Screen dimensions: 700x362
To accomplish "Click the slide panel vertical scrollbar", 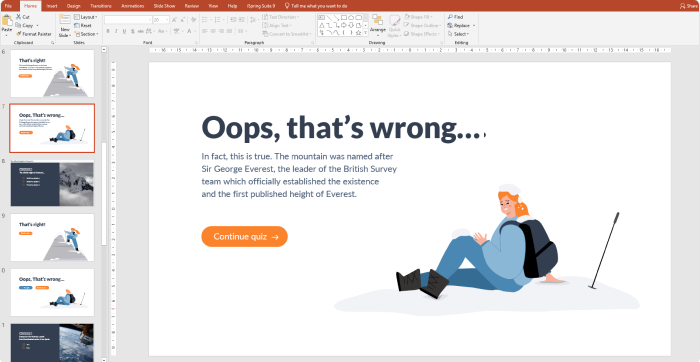I will point(104,194).
